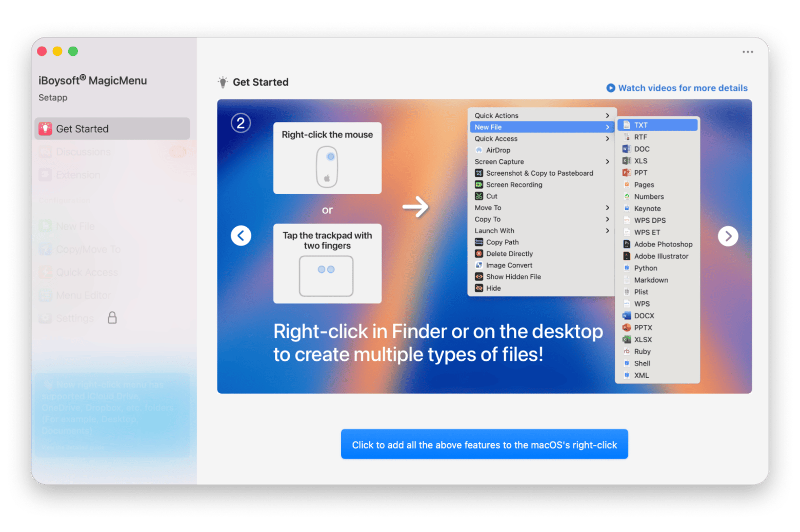Choose XML file type
800x532 pixels.
click(x=657, y=375)
